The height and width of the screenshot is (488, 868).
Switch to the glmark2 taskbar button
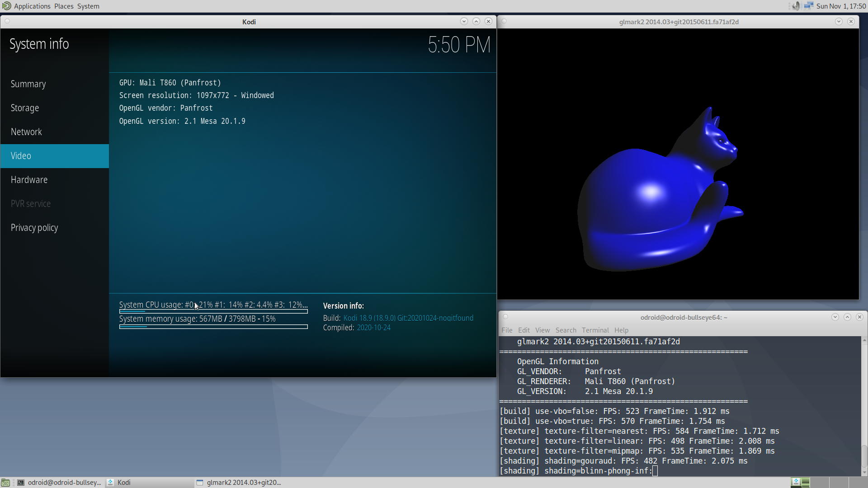point(239,483)
